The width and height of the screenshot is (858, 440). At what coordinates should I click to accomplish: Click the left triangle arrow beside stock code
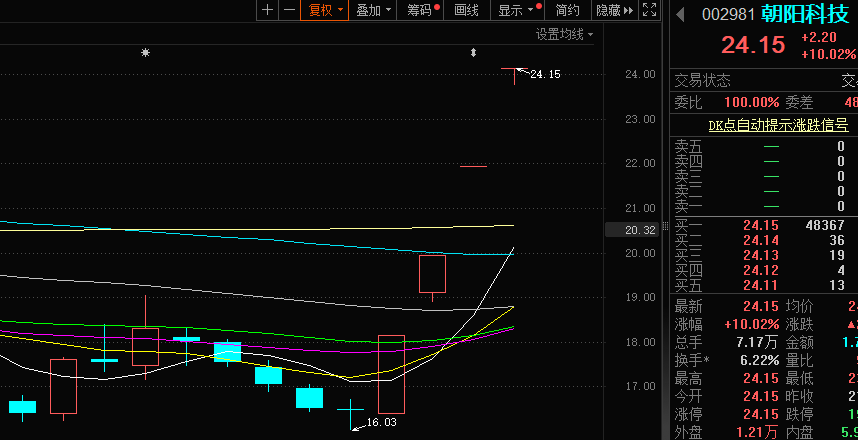[x=681, y=15]
